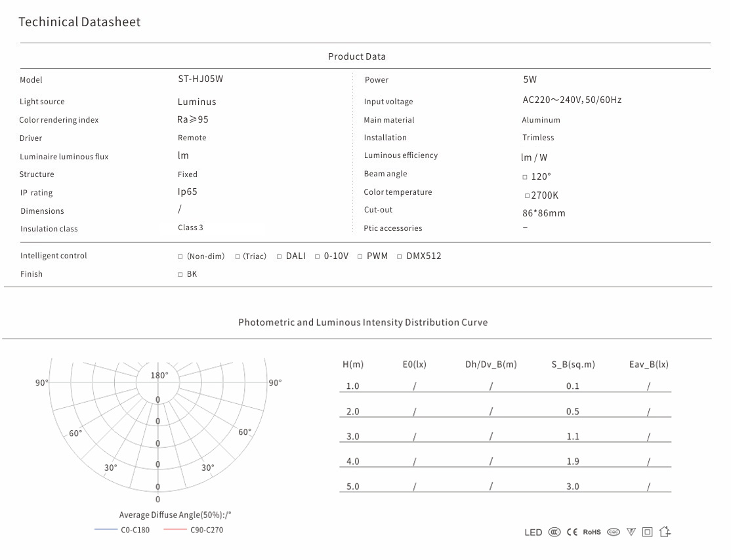The image size is (731, 560).
Task: Tick the 120° beam angle checkbox
Action: [525, 177]
